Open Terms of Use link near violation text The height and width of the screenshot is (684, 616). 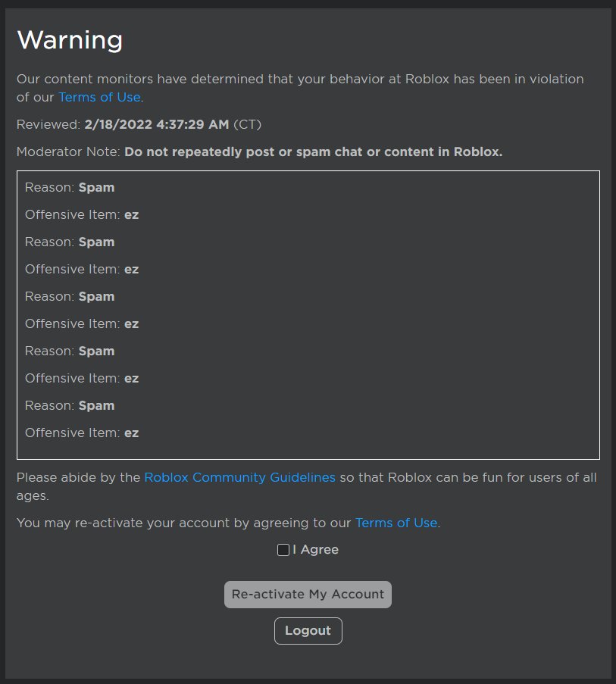(99, 97)
